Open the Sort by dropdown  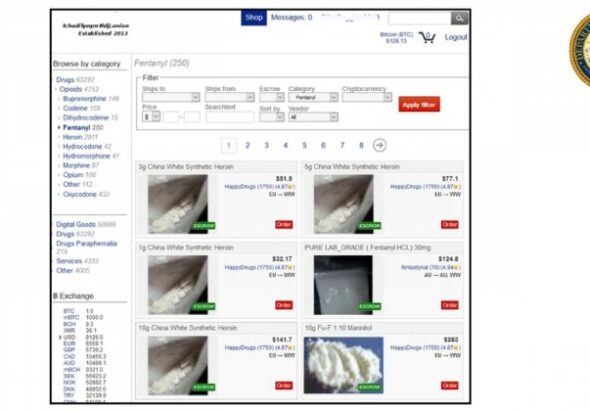(x=272, y=117)
